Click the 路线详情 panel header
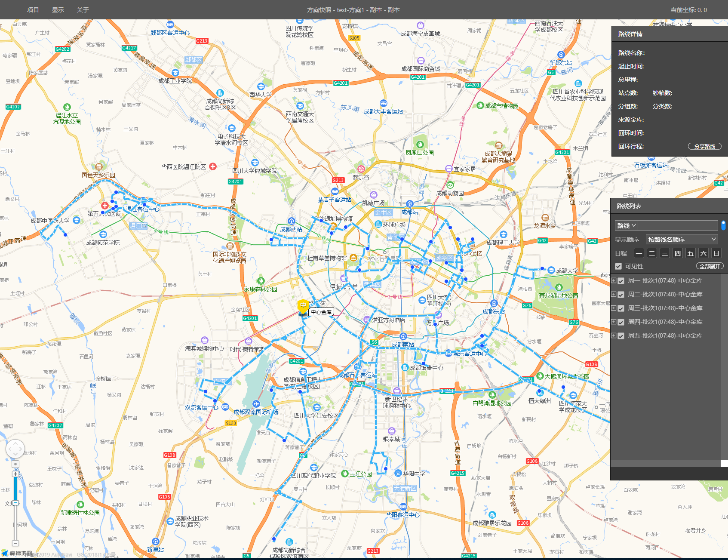This screenshot has height=560, width=728. pos(670,34)
